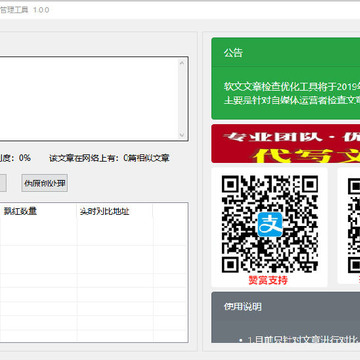Viewport: 360px width, 360px height.
Task: Click the text box scrollbar down arrow
Action: [x=182, y=135]
